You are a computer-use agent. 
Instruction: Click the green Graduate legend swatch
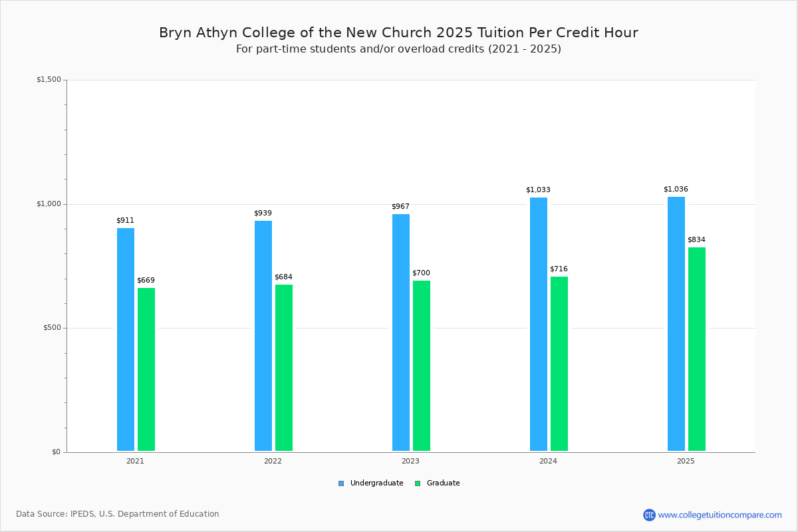click(418, 483)
